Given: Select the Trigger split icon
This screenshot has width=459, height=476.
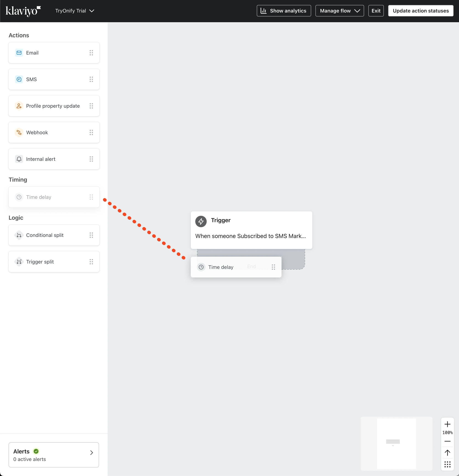Looking at the screenshot, I should [19, 262].
